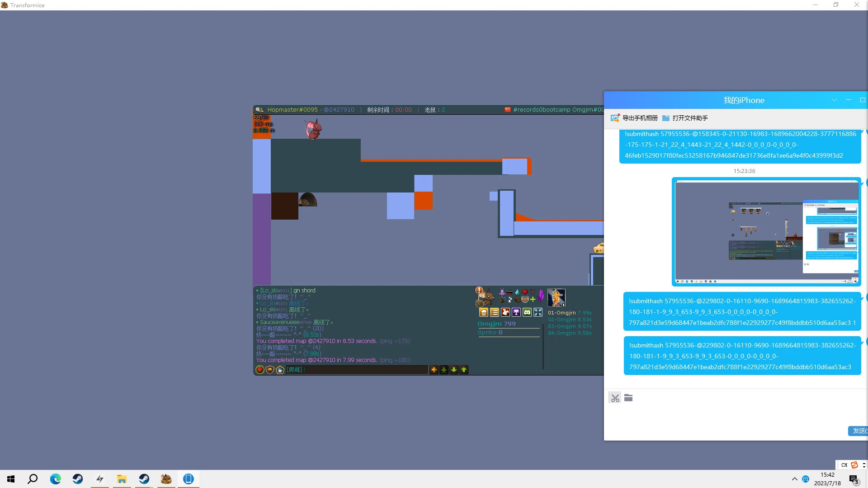Viewport: 868px width, 488px height.
Task: Open Microsoft Edge from taskbar
Action: (55, 479)
